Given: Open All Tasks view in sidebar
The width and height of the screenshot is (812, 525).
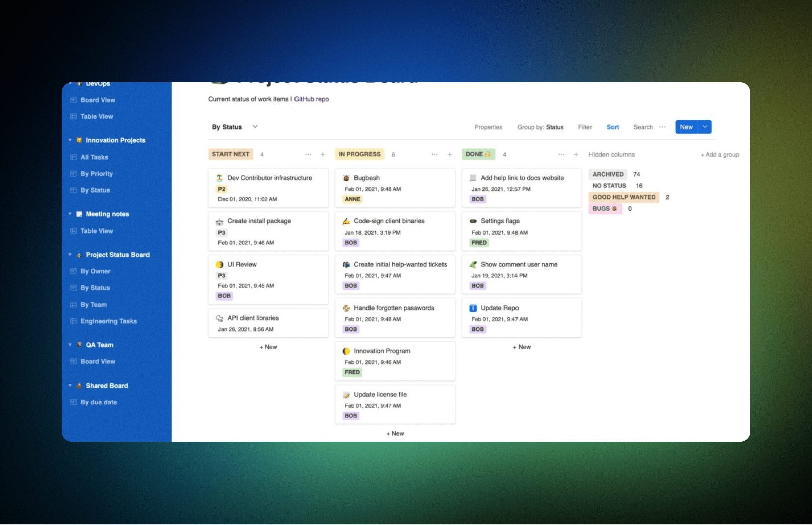Looking at the screenshot, I should tap(94, 157).
